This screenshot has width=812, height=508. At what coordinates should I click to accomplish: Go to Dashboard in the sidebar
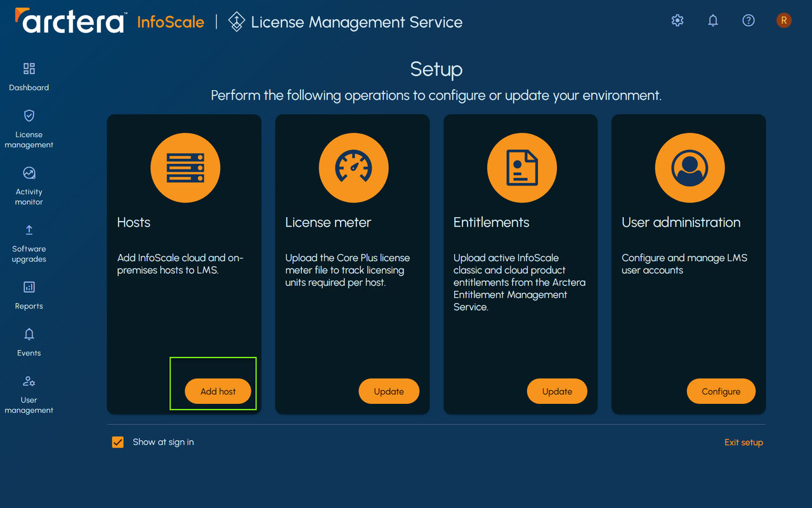pos(29,88)
